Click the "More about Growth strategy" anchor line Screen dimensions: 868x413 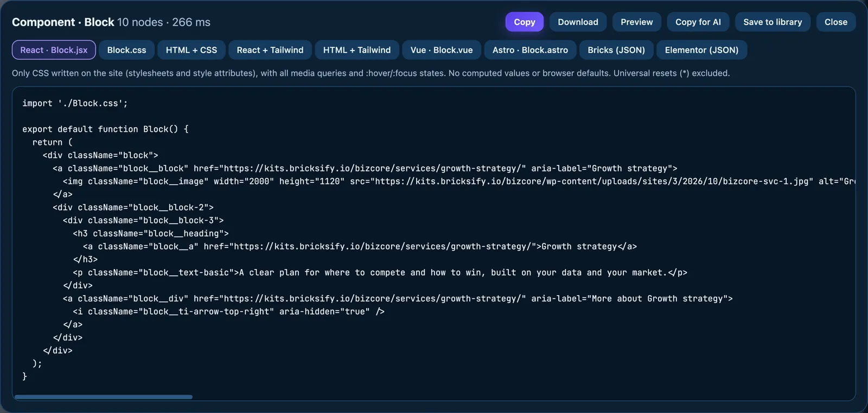coord(398,298)
